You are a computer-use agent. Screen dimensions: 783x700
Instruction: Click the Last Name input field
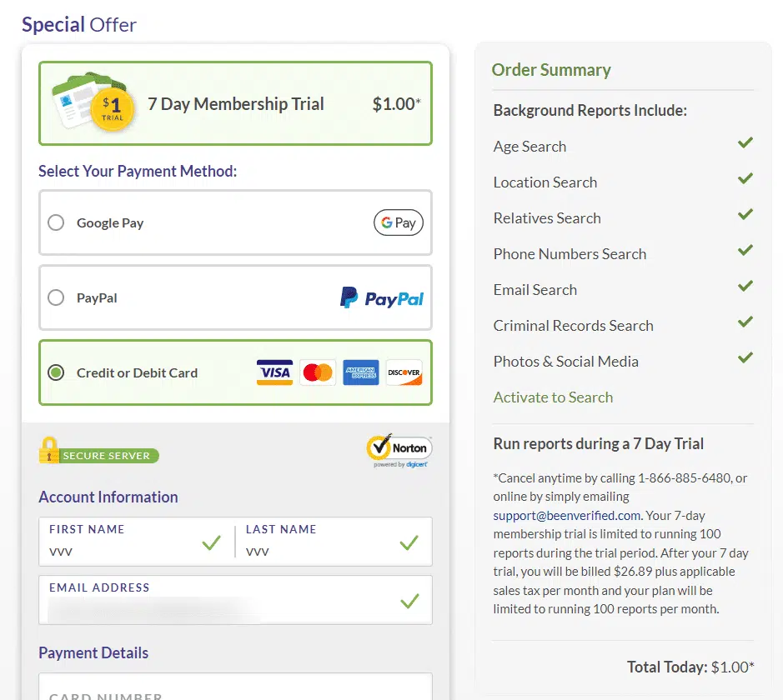[x=321, y=551]
